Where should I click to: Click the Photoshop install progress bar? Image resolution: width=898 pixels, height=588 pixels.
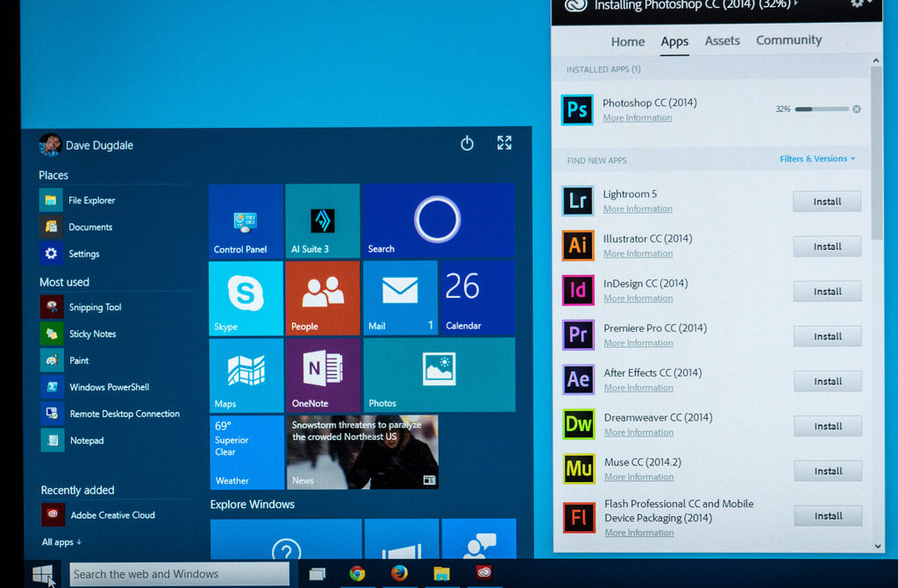822,110
